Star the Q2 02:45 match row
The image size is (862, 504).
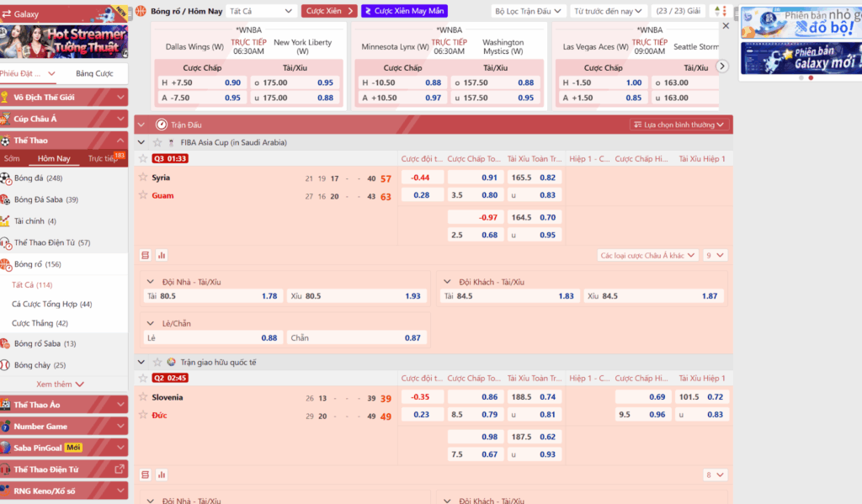pos(143,378)
